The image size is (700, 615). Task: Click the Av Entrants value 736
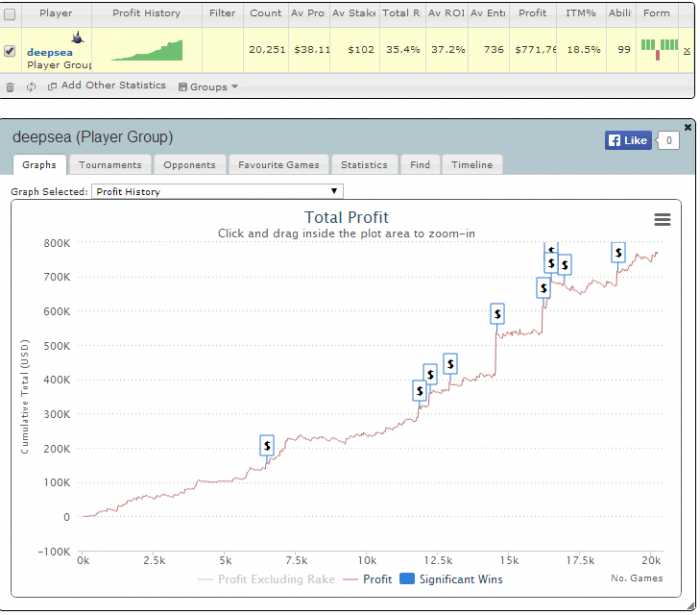tap(493, 50)
